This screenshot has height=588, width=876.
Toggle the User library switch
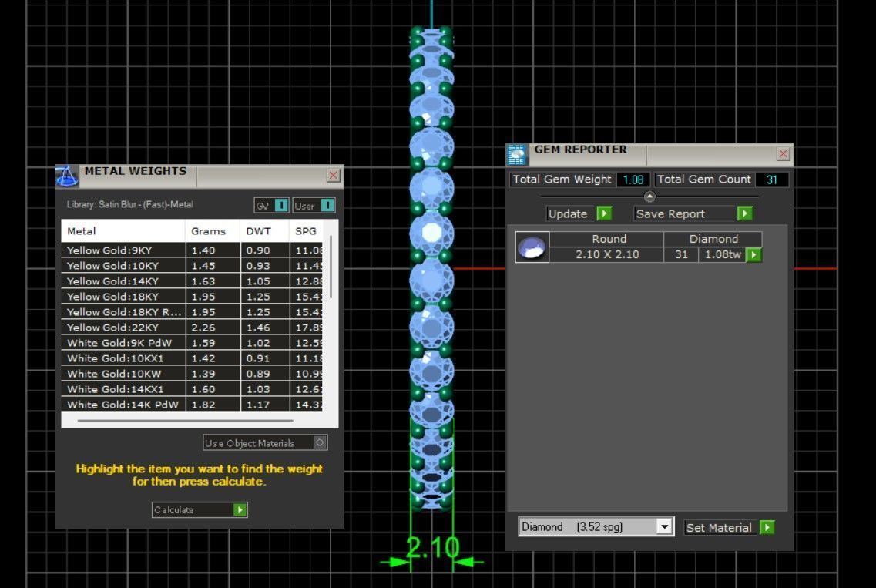[x=314, y=206]
